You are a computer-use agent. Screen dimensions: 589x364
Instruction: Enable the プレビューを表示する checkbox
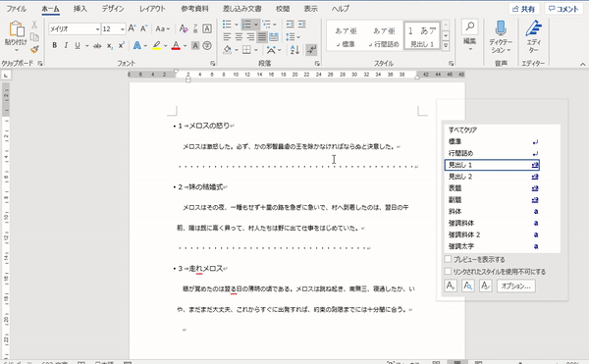click(x=448, y=259)
